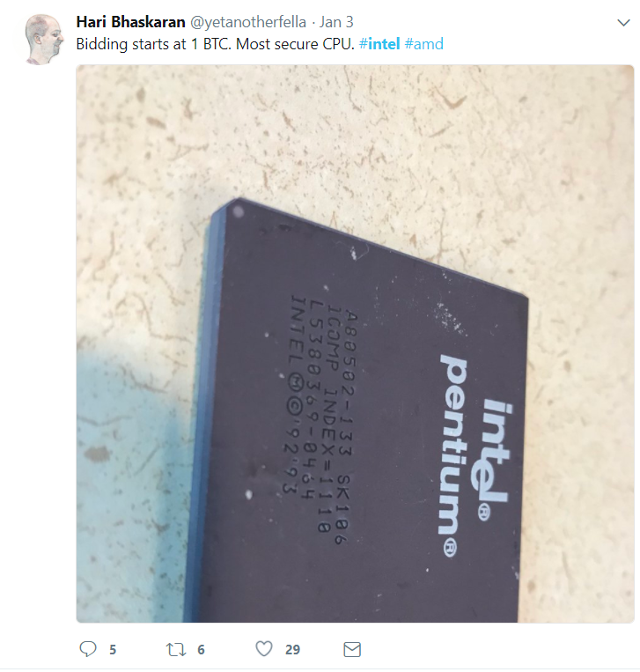Open the Jan 3 tweet timestamp
This screenshot has width=640, height=672.
coord(336,21)
